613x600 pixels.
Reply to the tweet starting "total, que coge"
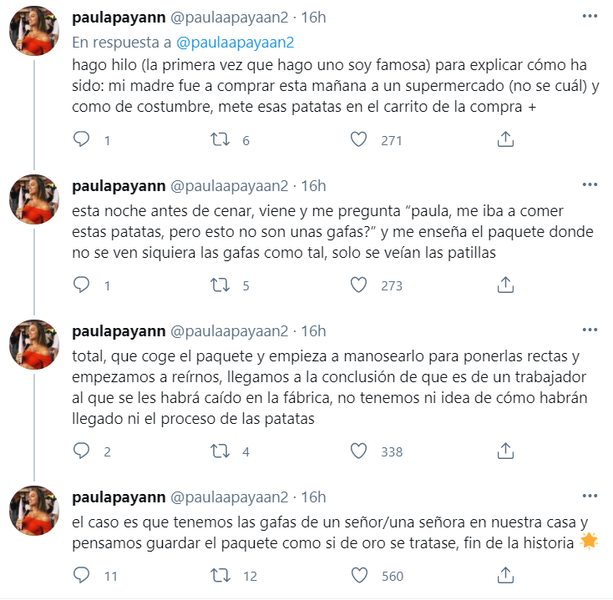click(x=81, y=451)
